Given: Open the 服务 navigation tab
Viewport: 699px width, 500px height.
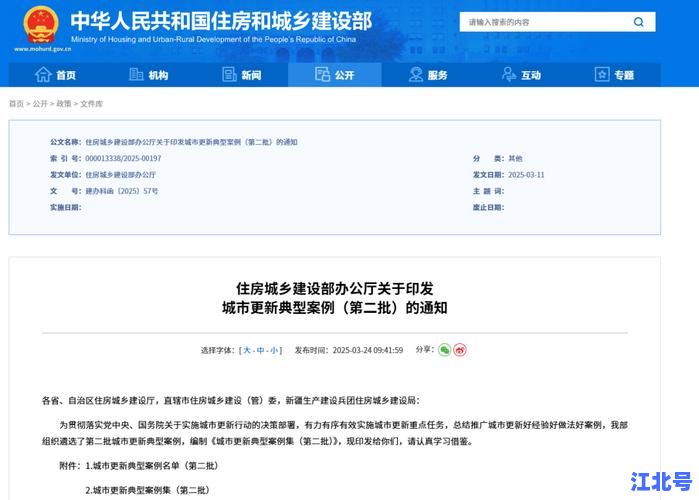Looking at the screenshot, I should click(428, 75).
